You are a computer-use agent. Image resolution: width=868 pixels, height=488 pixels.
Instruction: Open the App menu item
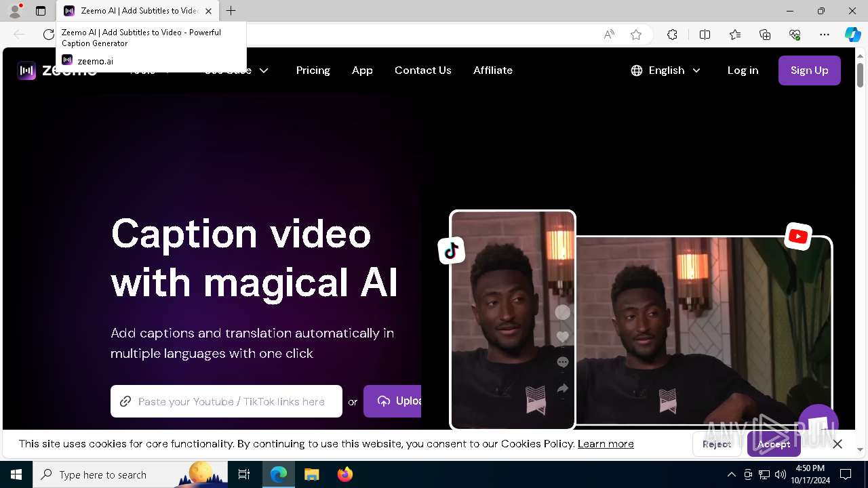coord(362,70)
